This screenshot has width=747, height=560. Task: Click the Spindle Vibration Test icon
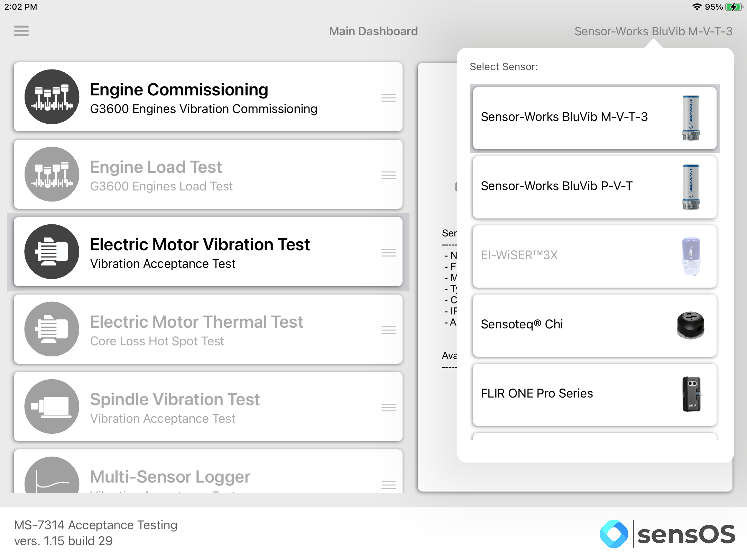(52, 407)
